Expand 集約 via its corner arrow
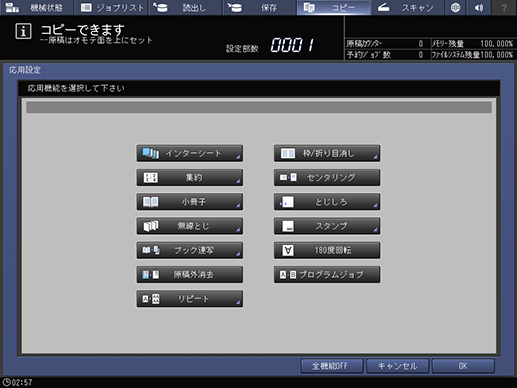Viewport: 517px width, 388px height. tap(238, 181)
